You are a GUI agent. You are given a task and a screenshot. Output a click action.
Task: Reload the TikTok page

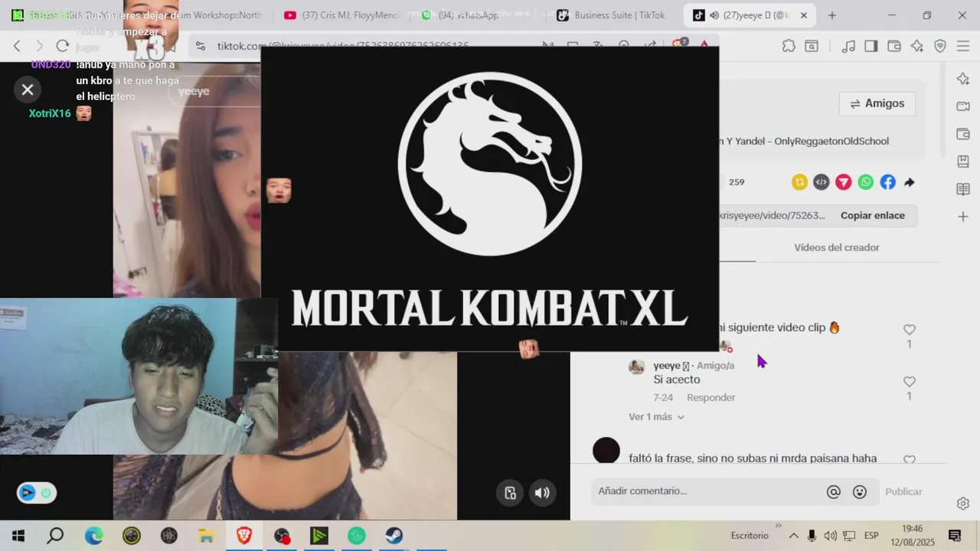(63, 46)
